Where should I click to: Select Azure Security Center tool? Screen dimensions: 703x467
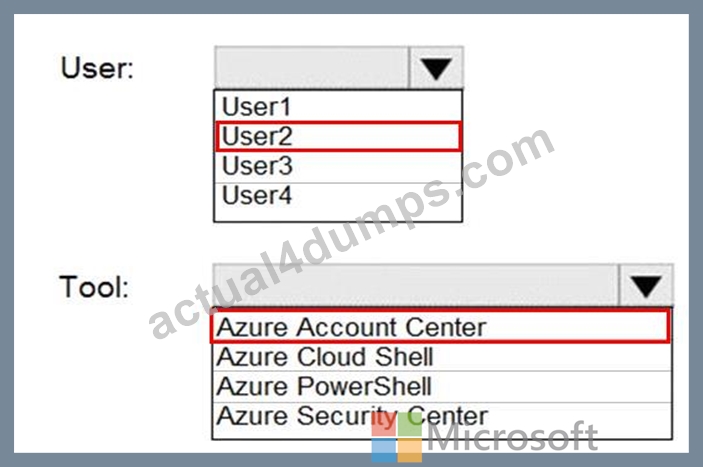coord(442,417)
